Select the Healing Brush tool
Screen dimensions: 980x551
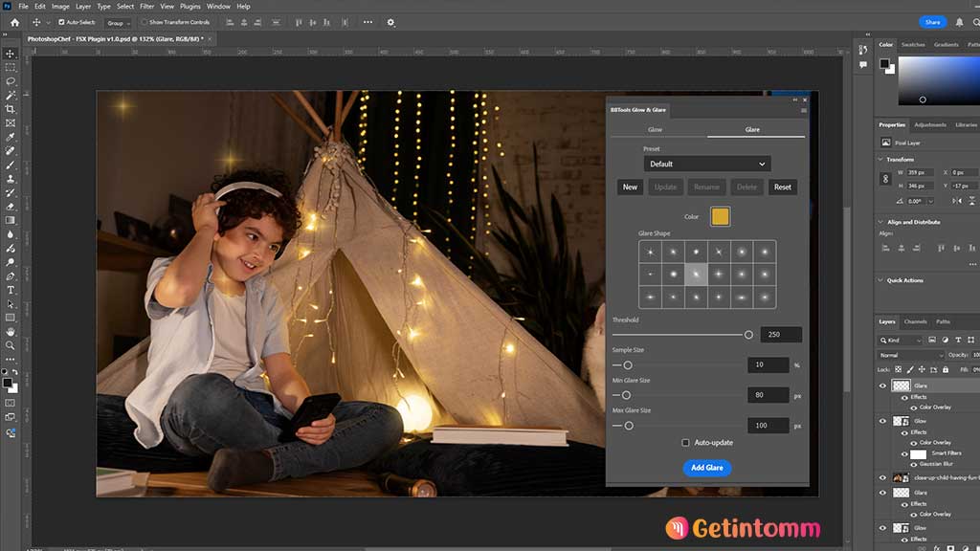click(x=10, y=150)
